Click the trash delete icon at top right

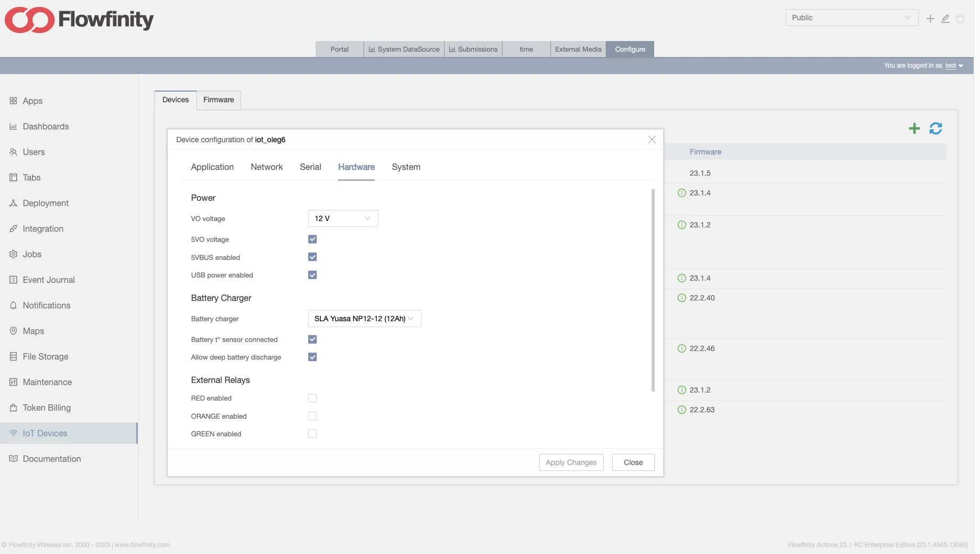(960, 19)
